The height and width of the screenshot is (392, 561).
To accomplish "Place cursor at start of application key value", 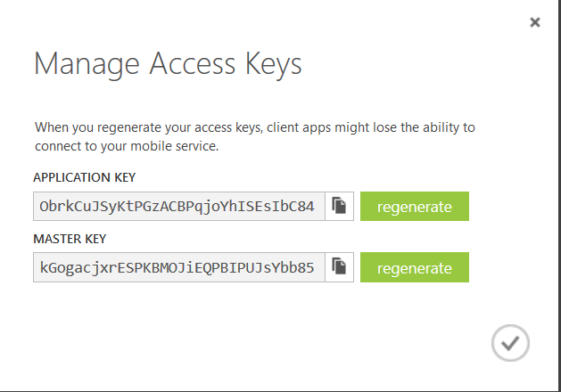I will point(40,207).
